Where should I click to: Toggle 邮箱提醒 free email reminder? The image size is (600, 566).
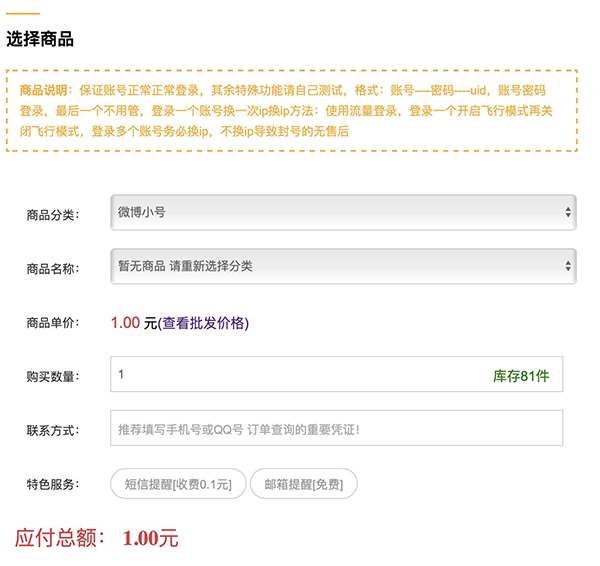click(x=303, y=485)
